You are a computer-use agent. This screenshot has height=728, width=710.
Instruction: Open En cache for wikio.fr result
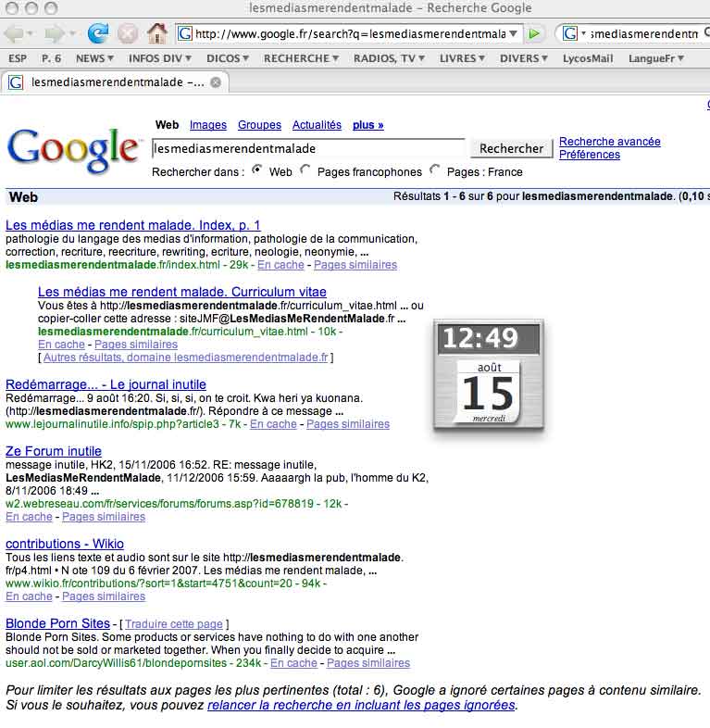point(29,596)
